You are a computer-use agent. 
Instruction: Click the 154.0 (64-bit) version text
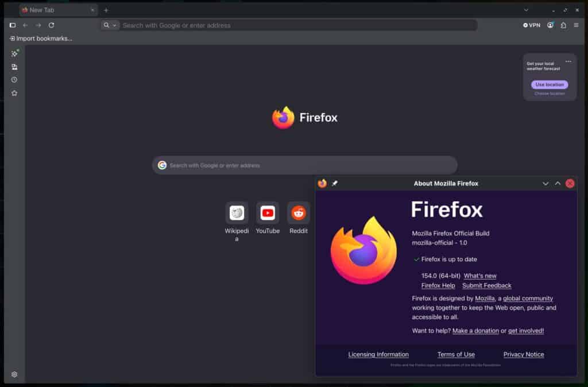click(x=440, y=276)
